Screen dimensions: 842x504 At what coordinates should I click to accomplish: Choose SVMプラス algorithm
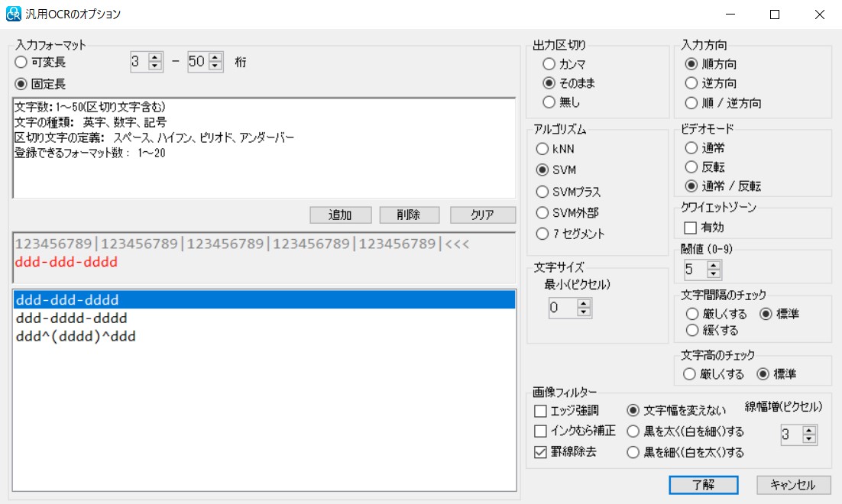[x=542, y=192]
